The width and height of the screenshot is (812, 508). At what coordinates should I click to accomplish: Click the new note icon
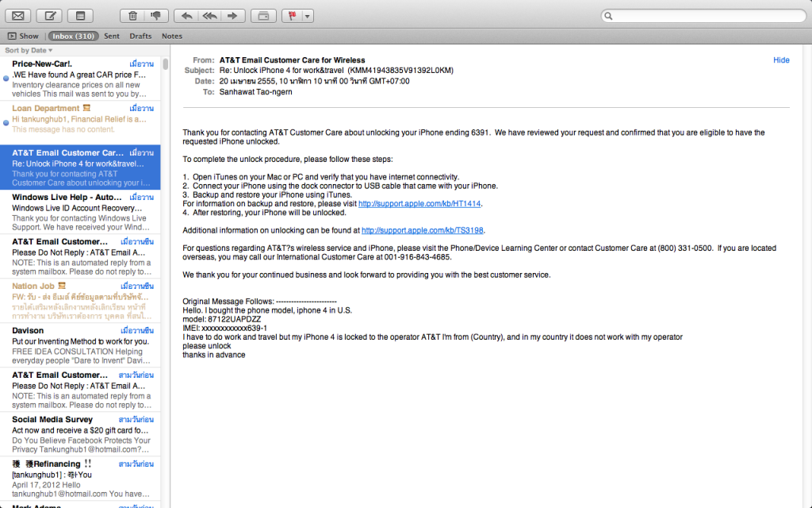(80, 15)
